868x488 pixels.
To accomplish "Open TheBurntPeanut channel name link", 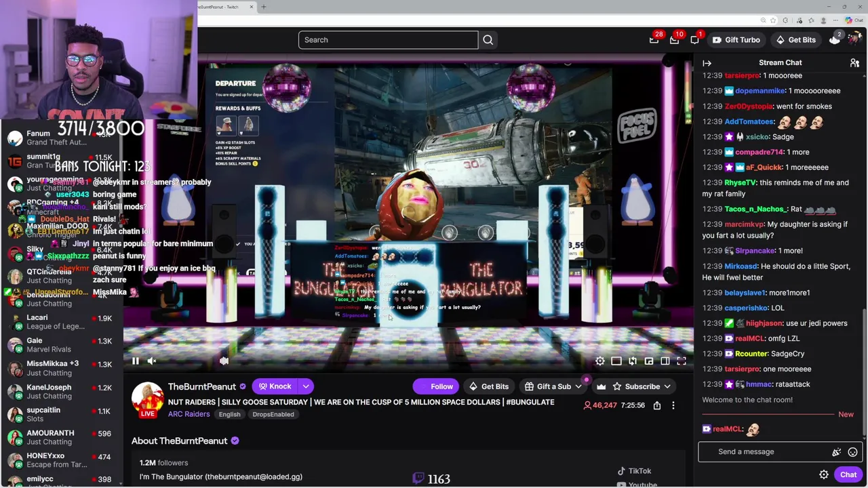I will point(202,386).
